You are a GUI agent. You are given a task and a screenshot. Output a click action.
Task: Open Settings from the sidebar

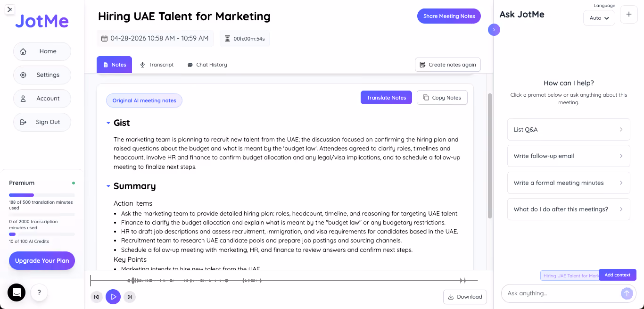point(42,75)
